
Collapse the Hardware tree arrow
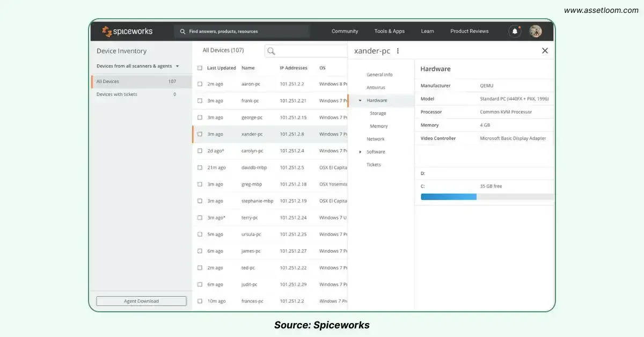pyautogui.click(x=360, y=100)
